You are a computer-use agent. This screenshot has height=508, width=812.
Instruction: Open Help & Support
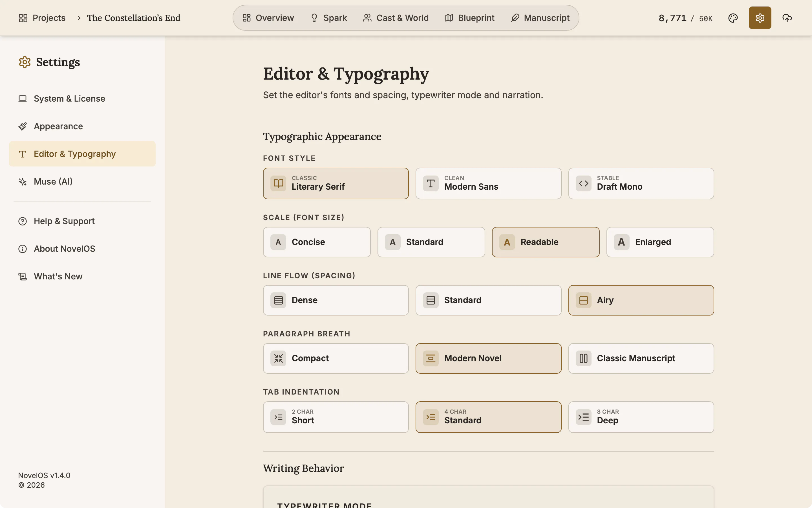[82, 221]
